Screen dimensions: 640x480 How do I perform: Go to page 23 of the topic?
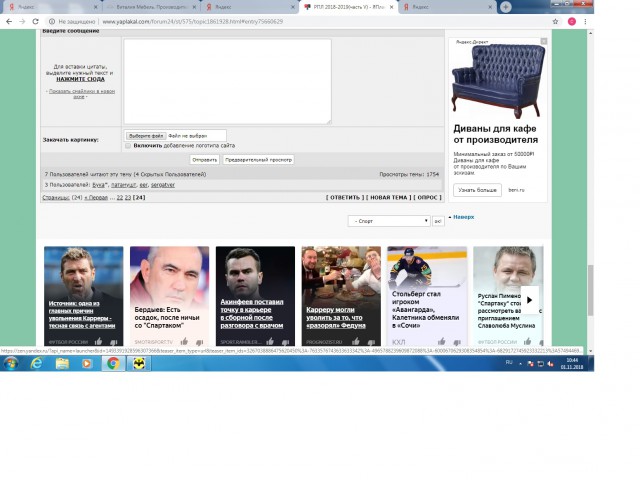point(128,198)
